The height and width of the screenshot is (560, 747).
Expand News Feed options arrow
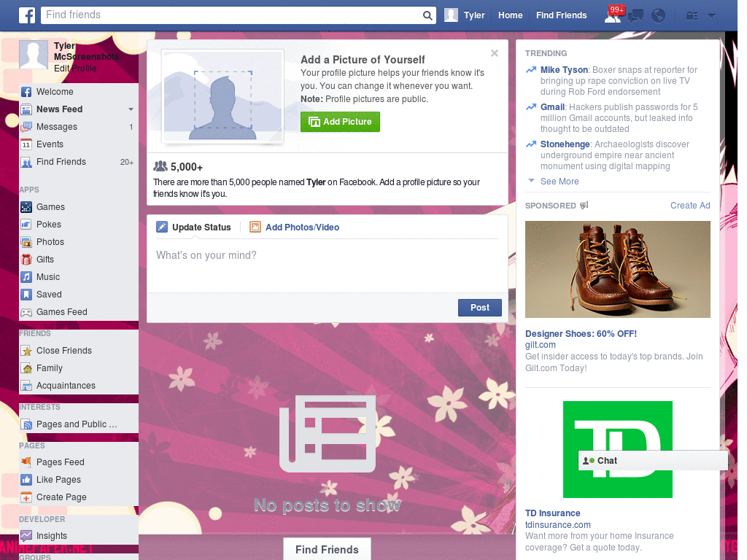click(131, 109)
